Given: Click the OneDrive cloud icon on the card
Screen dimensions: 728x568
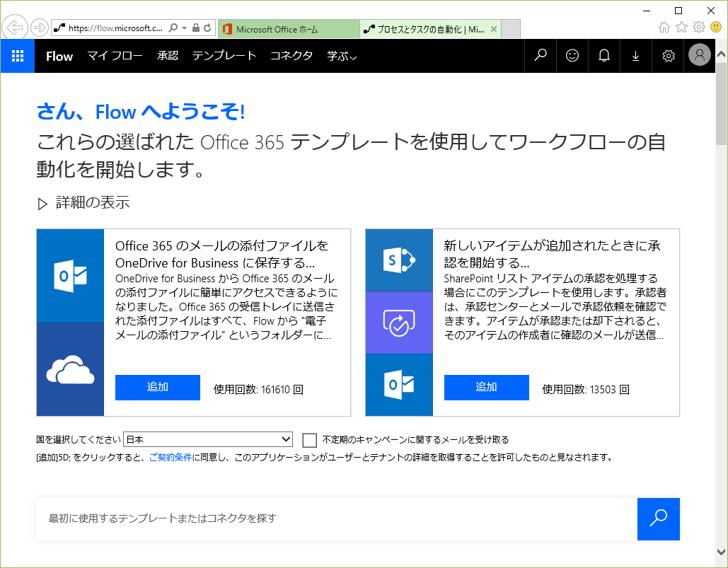Looking at the screenshot, I should click(x=70, y=369).
